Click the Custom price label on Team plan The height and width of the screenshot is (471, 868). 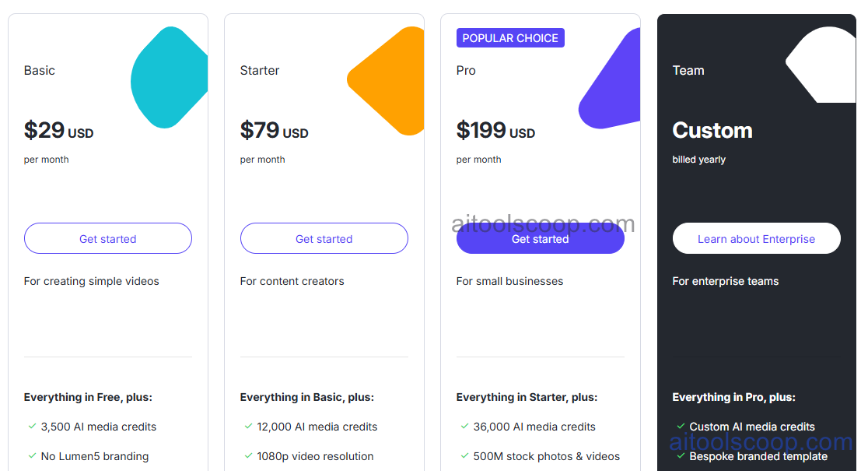pyautogui.click(x=712, y=131)
